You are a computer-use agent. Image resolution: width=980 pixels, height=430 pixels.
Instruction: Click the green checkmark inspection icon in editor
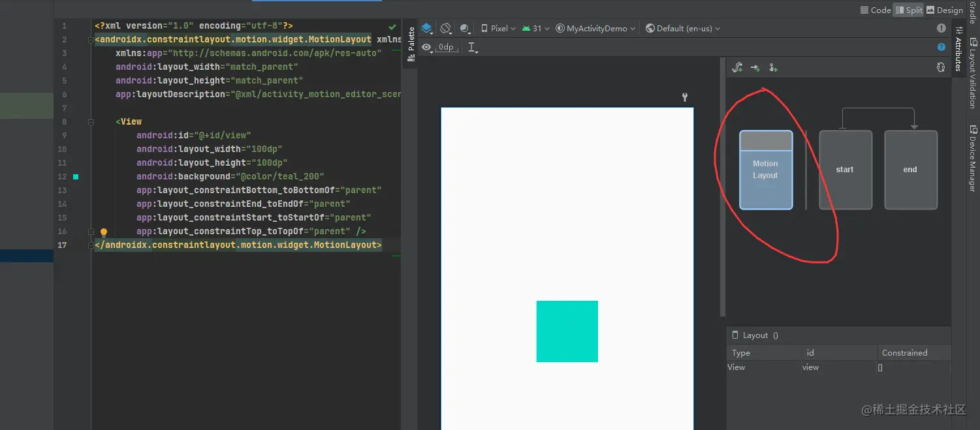[392, 27]
